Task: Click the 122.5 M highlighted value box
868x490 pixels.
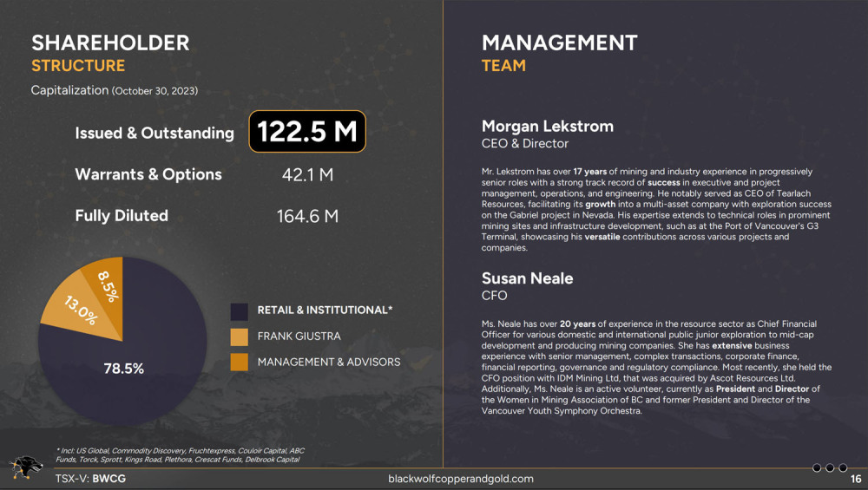Action: coord(307,132)
